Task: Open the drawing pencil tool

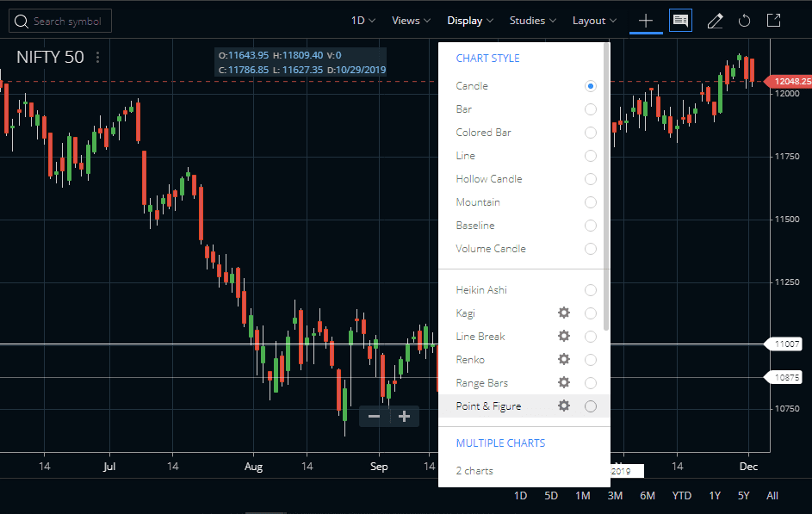Action: click(x=716, y=21)
